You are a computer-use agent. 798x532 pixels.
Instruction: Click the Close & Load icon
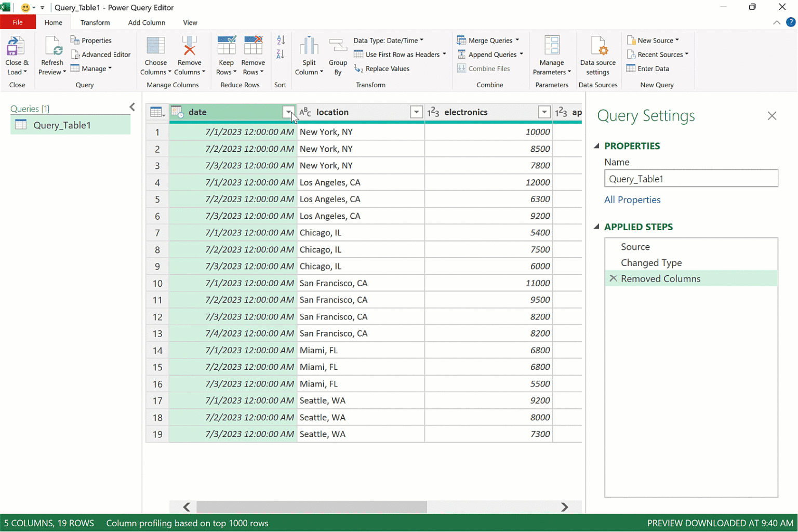[16, 47]
